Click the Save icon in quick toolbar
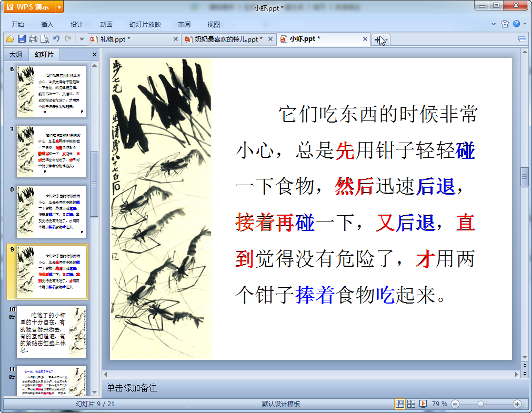The width and height of the screenshot is (532, 413). pos(22,39)
